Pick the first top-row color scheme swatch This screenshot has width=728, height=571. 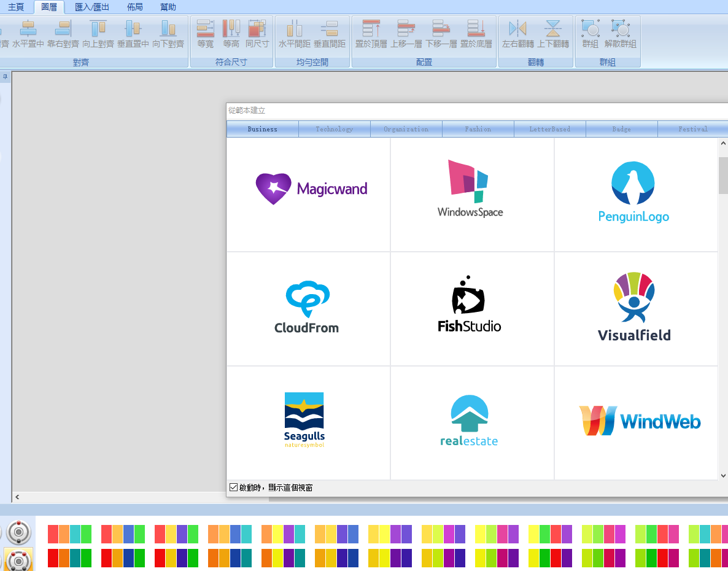(x=69, y=534)
